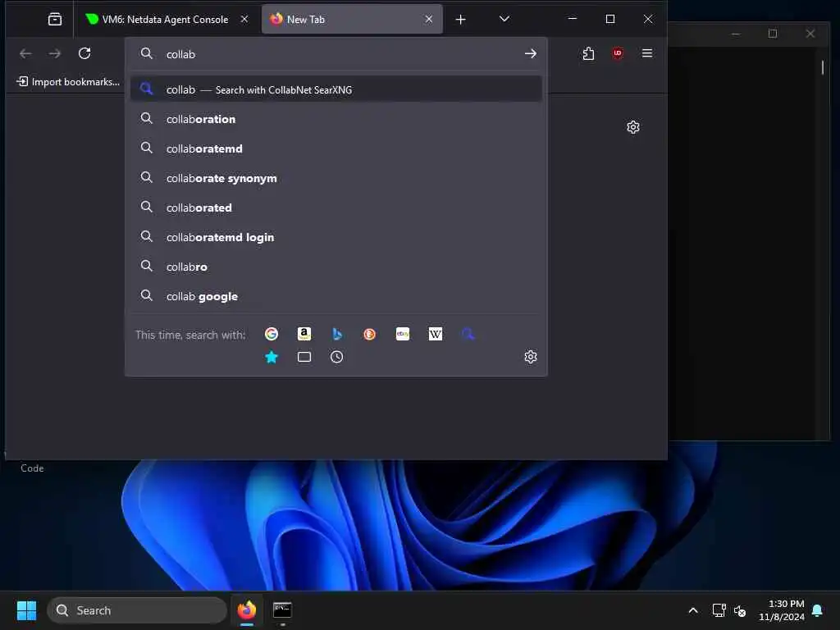840x630 pixels.
Task: Choose Search with CollabNet SearXNG suggestion
Action: tap(336, 89)
